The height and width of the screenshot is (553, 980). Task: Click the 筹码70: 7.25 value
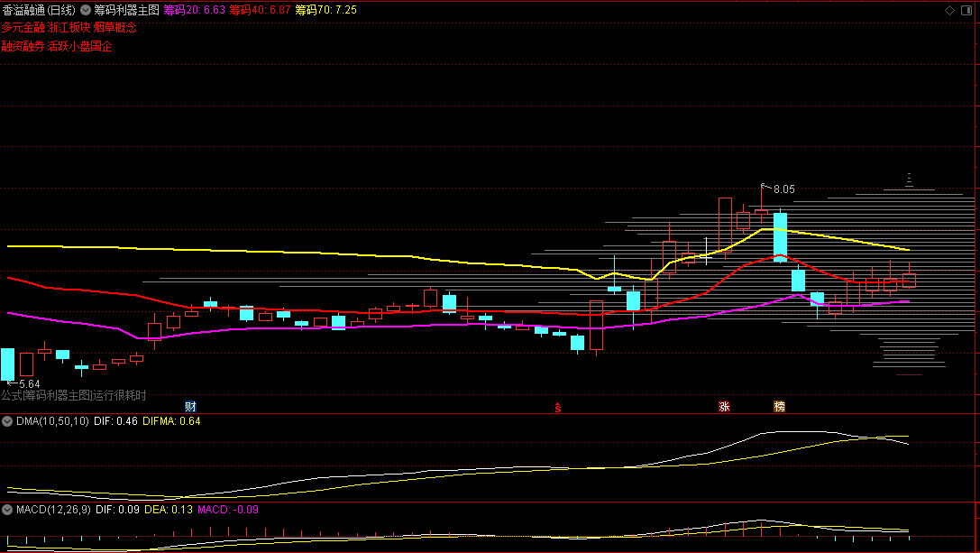click(325, 10)
